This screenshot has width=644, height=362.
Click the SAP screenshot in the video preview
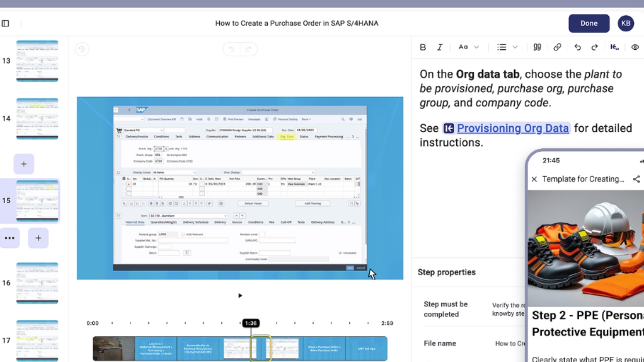pyautogui.click(x=240, y=188)
